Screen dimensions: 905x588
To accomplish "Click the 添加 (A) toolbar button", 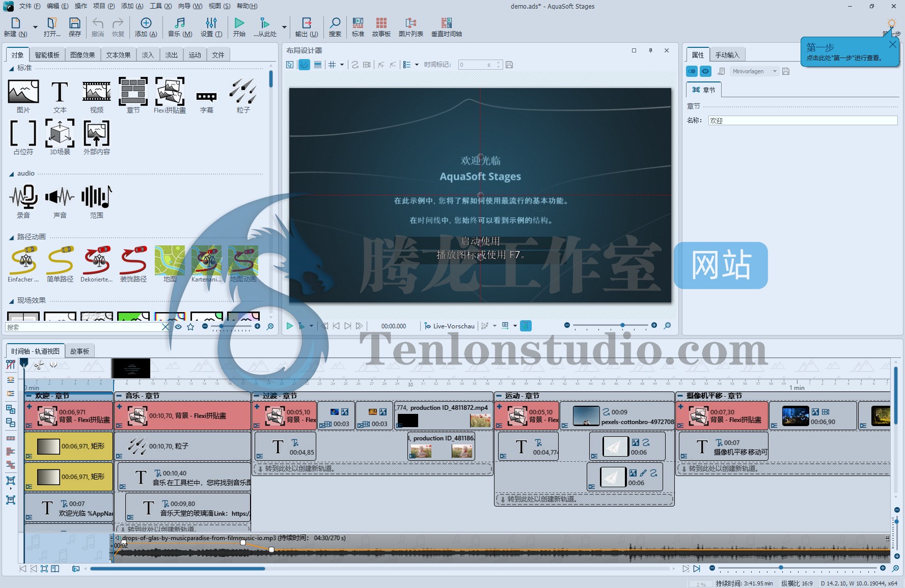I will tap(146, 27).
